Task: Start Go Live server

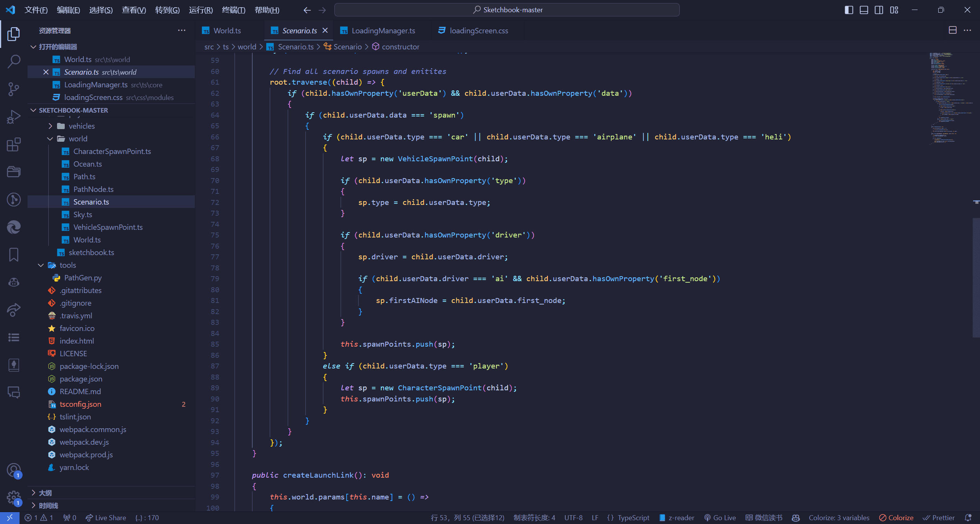Action: click(x=720, y=518)
